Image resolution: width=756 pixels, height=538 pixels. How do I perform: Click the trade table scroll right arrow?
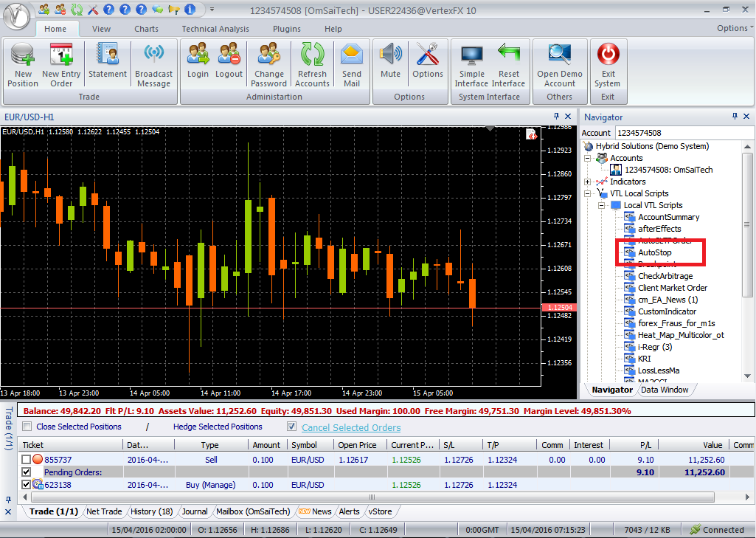pos(747,497)
